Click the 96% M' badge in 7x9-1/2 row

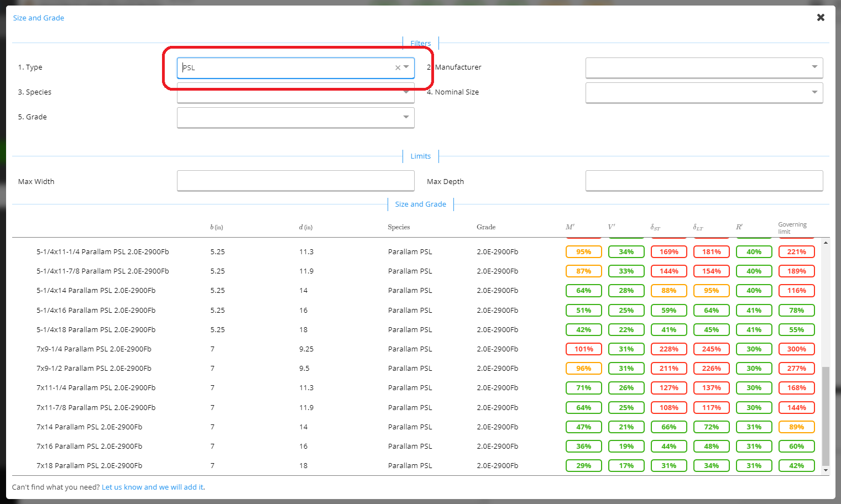click(x=584, y=368)
